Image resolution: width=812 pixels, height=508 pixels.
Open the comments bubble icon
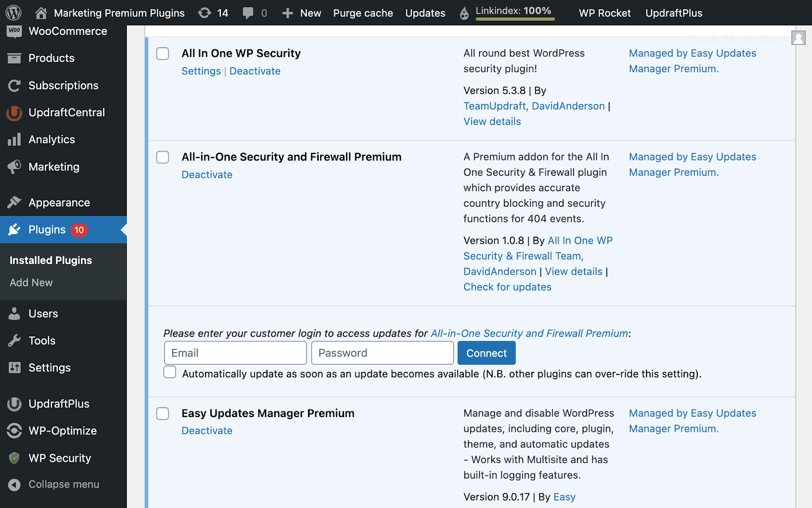[x=248, y=13]
